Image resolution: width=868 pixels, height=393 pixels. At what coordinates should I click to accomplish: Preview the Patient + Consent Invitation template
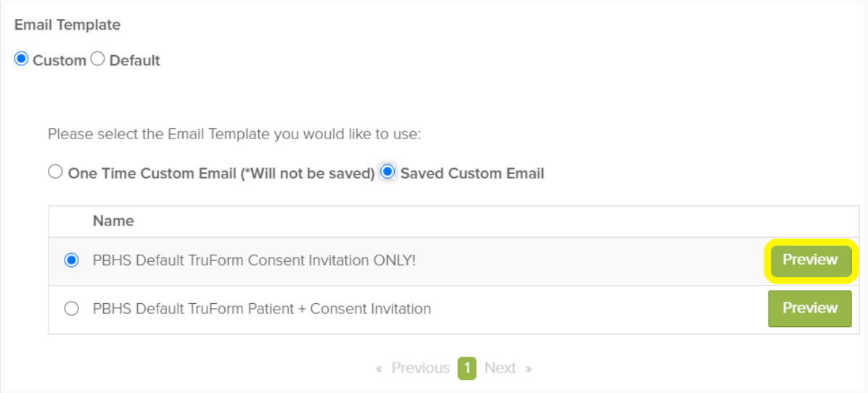[x=810, y=308]
